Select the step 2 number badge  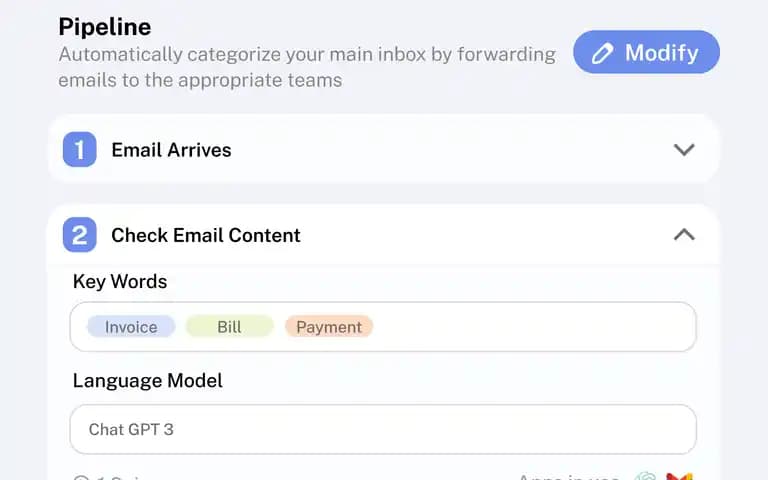coord(79,235)
